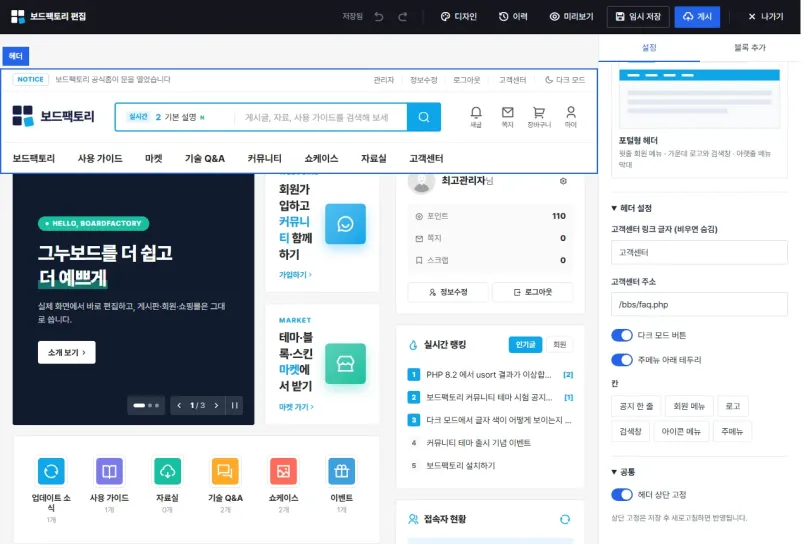Publish with the 게시 button
Screen dimensions: 810x544
(x=697, y=17)
